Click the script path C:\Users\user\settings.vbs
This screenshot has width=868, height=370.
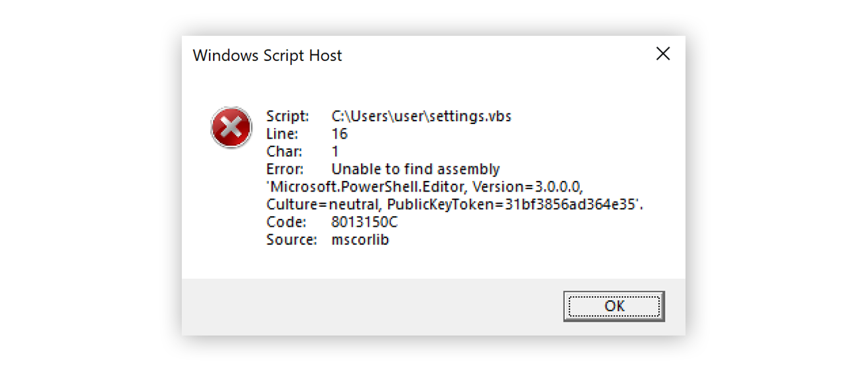click(x=421, y=116)
